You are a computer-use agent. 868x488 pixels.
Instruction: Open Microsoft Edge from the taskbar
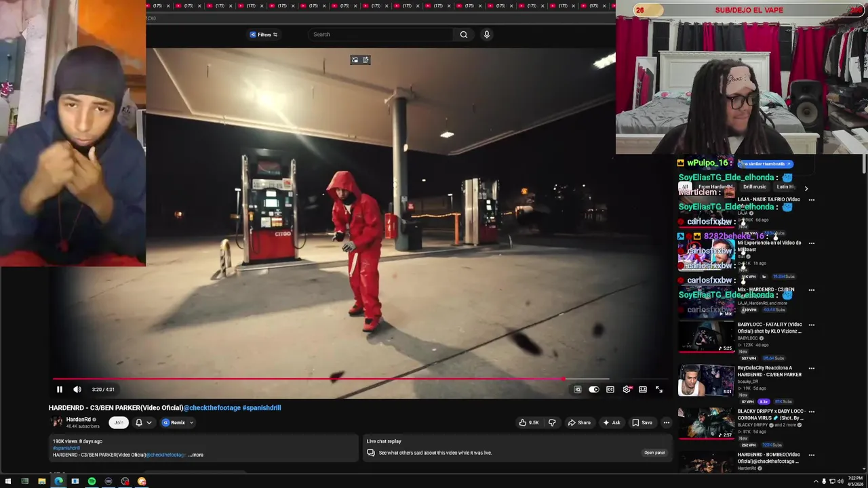58,481
